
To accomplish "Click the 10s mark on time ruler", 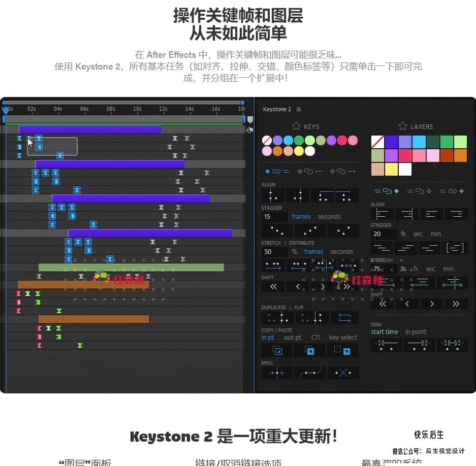I will 137,109.
